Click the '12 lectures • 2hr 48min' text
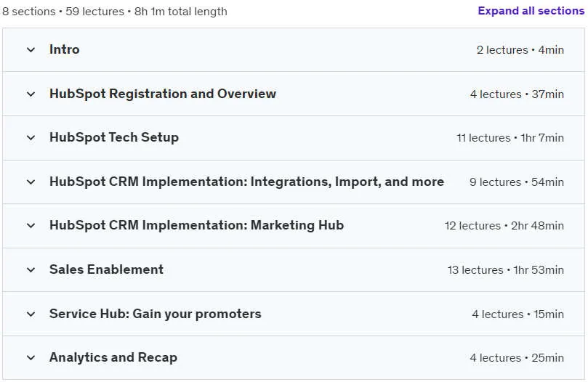This screenshot has width=588, height=382. (504, 226)
